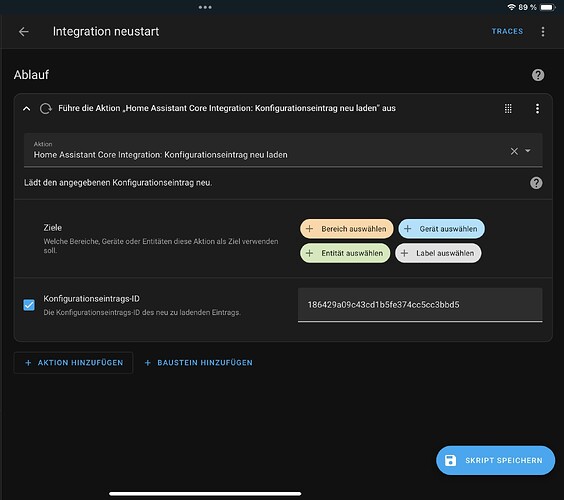
Task: Clear the selected Aktion with the X
Action: pos(514,151)
